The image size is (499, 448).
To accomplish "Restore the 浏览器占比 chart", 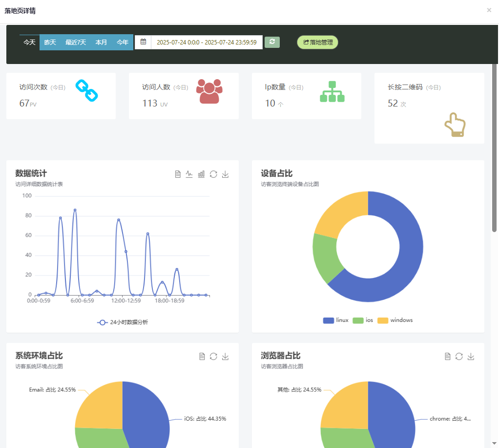I will click(x=459, y=357).
